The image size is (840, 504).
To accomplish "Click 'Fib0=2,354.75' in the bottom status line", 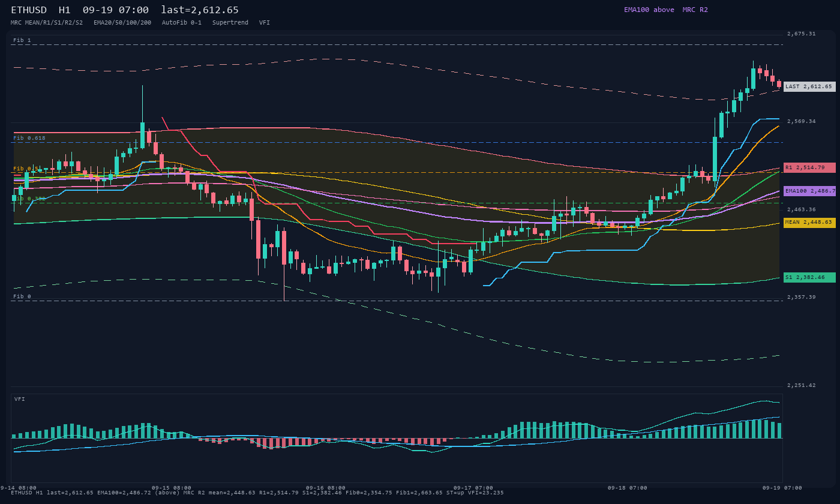I will tap(369, 493).
